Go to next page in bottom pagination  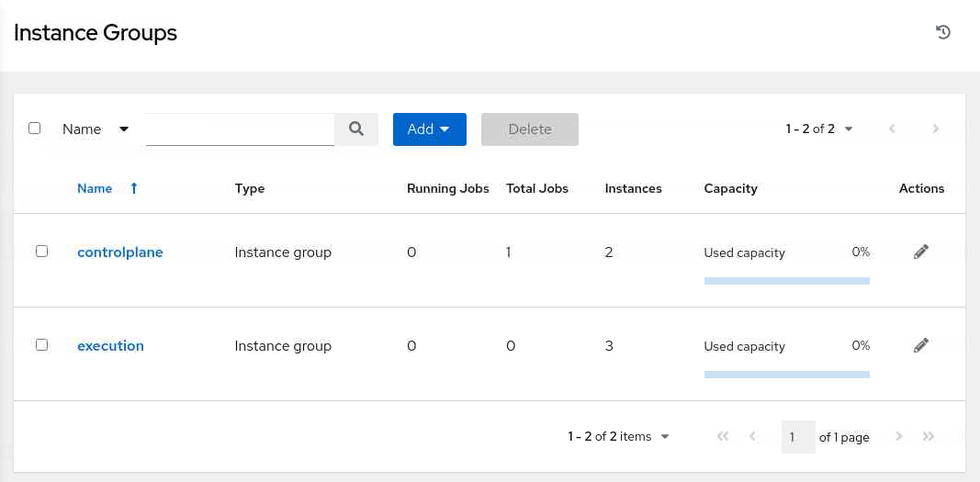tap(899, 437)
